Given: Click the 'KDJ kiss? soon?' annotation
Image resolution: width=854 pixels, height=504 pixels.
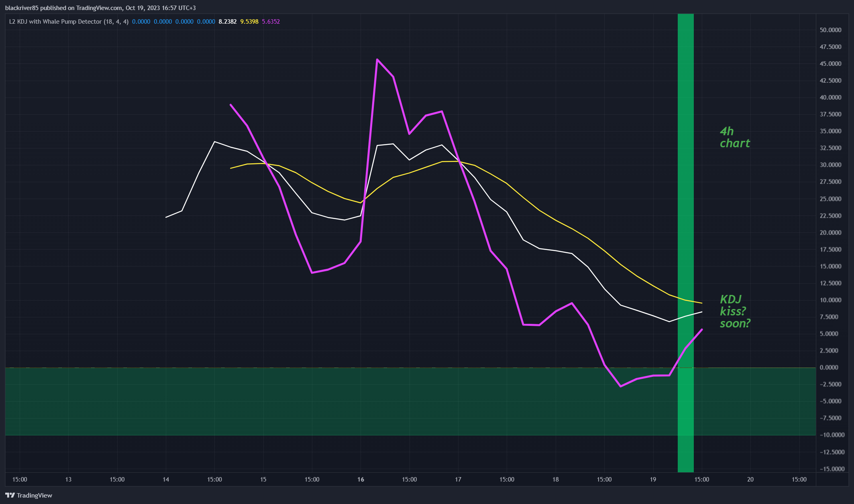Looking at the screenshot, I should pos(734,311).
